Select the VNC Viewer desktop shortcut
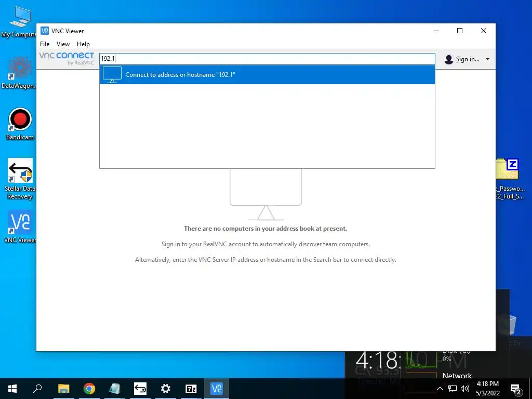532x399 pixels. [x=20, y=227]
